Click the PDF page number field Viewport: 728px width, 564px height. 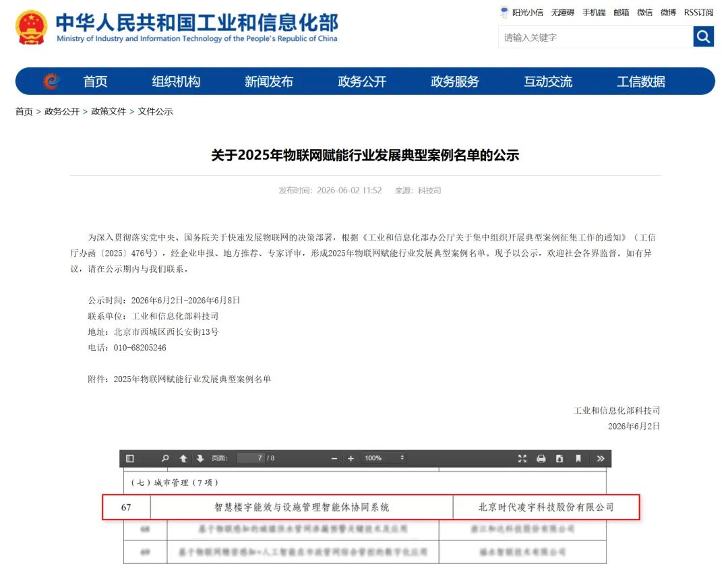pyautogui.click(x=250, y=458)
